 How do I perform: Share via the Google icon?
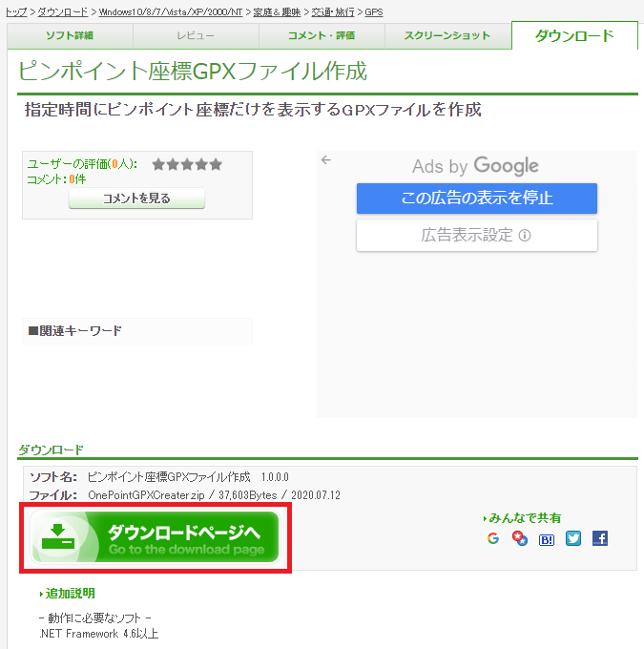[x=493, y=538]
